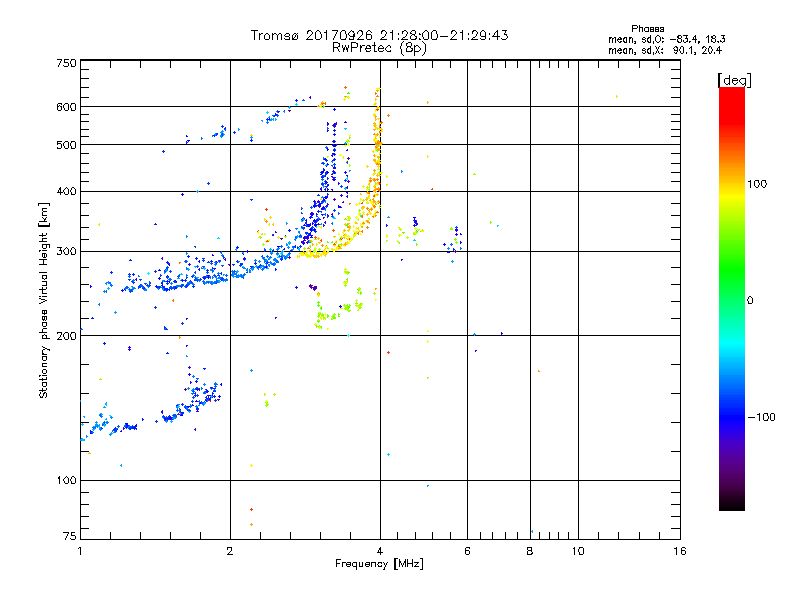Image resolution: width=800 pixels, height=600 pixels.
Task: Click the x-axis '16' tick label
Action: pyautogui.click(x=680, y=551)
